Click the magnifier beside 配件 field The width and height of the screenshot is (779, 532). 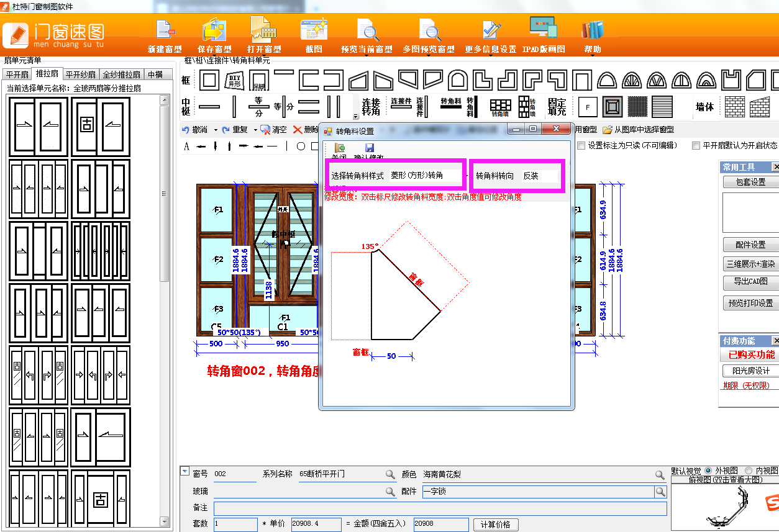pos(660,492)
